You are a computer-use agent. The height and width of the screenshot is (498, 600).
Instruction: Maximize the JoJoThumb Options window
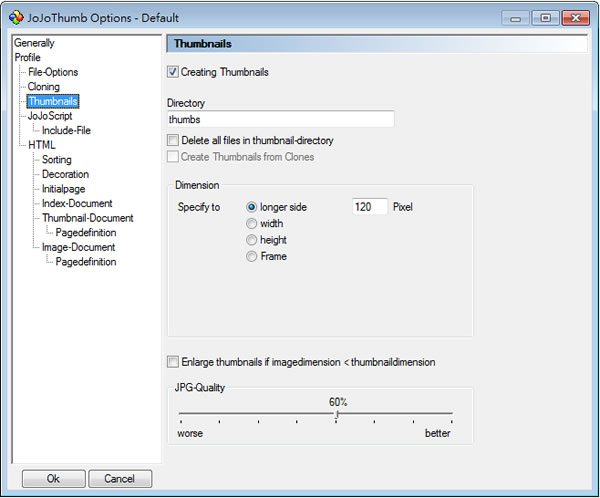(x=546, y=18)
